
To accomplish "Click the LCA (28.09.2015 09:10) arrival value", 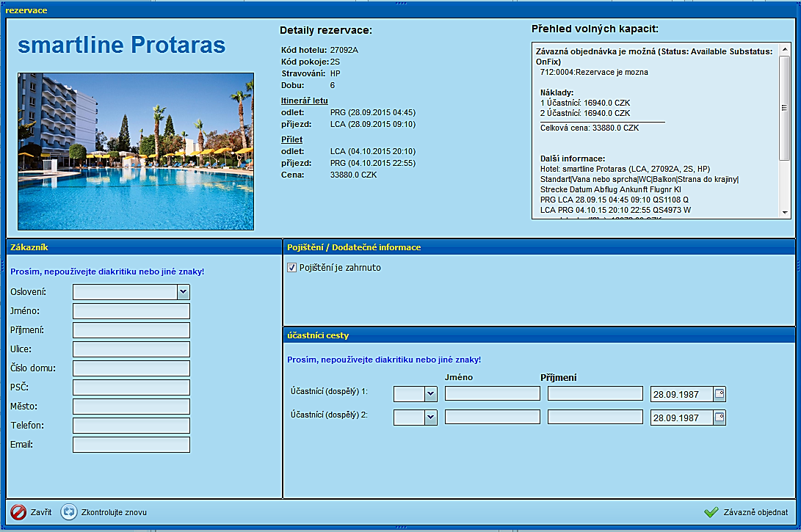I will [x=373, y=124].
